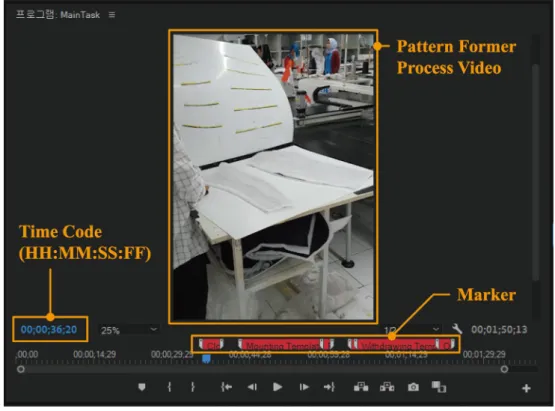Select the Withdrawing Template marker
The image size is (555, 411).
point(396,345)
